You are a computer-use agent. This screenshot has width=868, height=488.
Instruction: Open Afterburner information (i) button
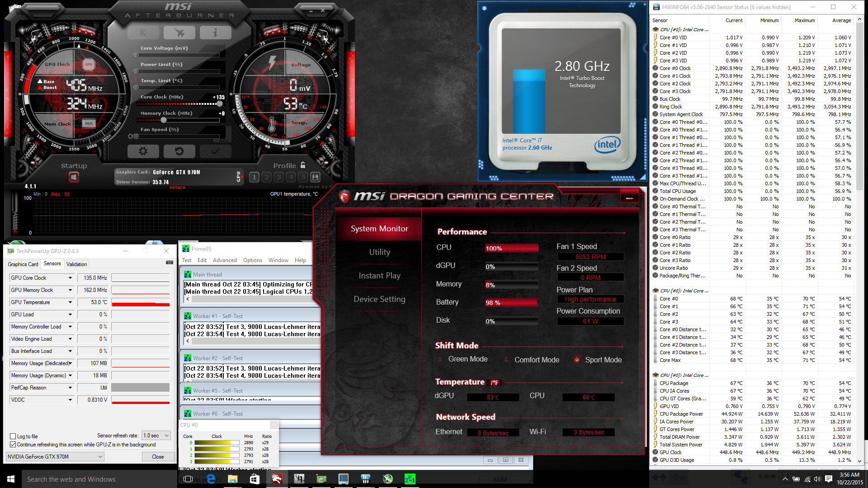(215, 33)
